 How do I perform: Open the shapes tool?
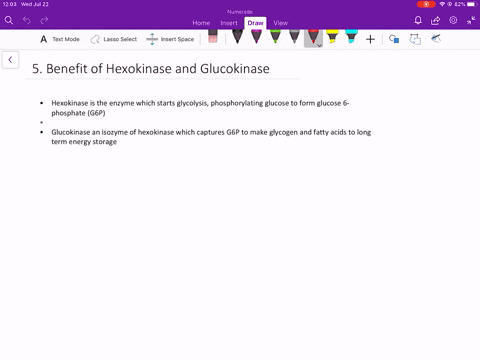point(394,39)
